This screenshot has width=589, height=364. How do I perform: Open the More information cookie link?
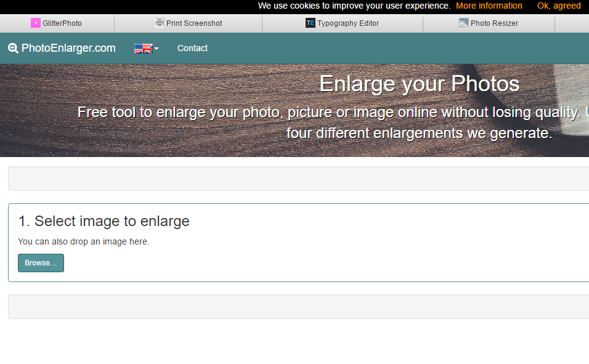click(x=489, y=6)
